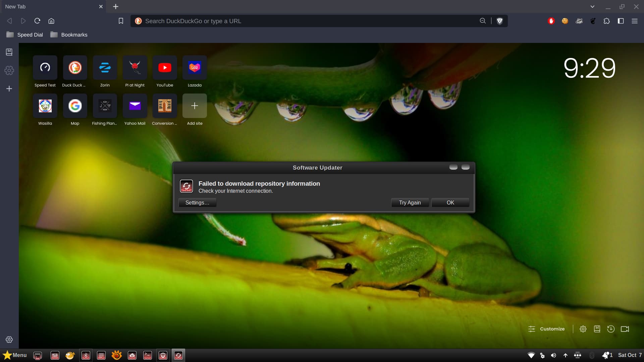
Task: Open the volume control tray icon
Action: point(553,355)
